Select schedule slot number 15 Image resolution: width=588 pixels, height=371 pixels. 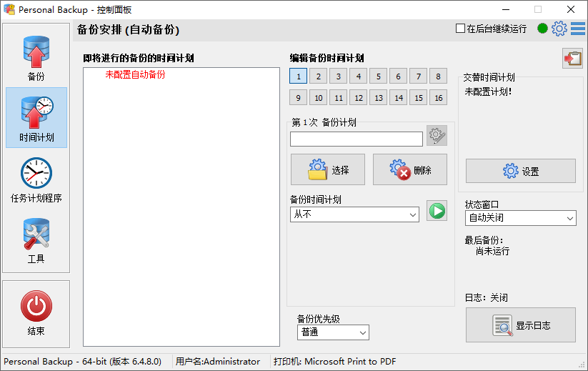point(419,97)
